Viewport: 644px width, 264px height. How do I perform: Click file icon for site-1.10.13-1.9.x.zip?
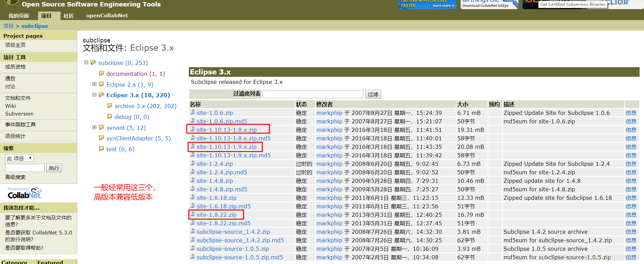click(193, 146)
